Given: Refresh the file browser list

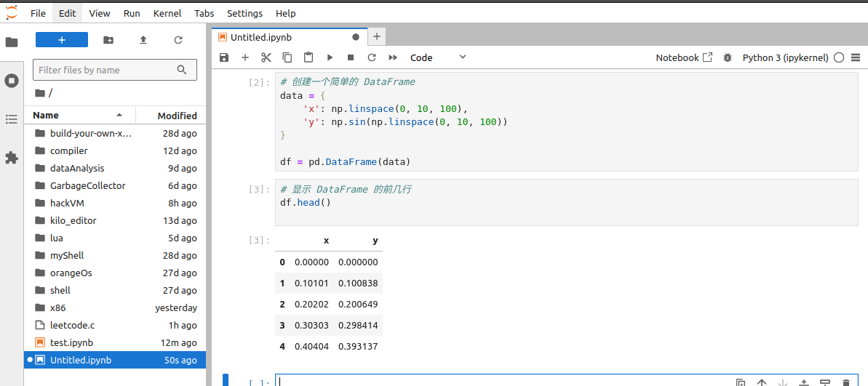Looking at the screenshot, I should click(178, 40).
